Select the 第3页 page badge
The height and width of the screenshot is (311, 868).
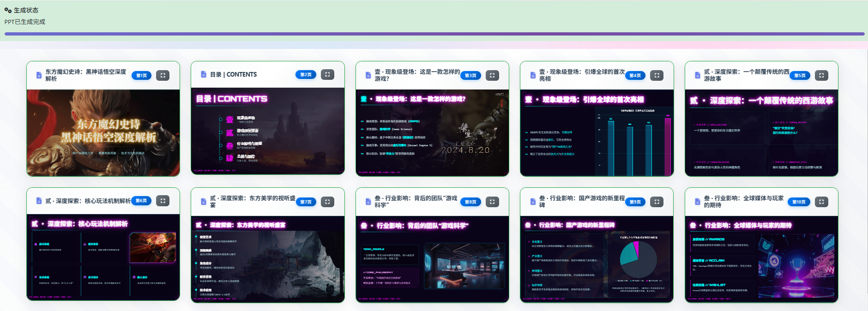(470, 75)
